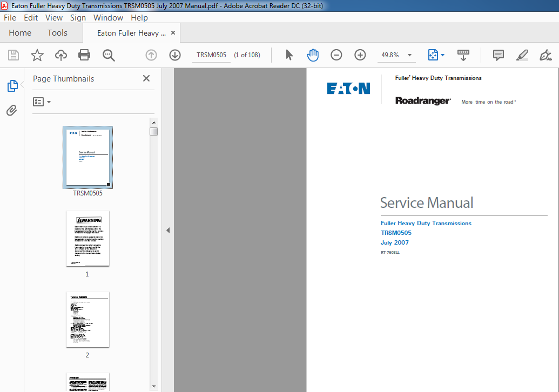This screenshot has width=559, height=392.
Task: Upload file to Adobe cloud
Action: (61, 55)
